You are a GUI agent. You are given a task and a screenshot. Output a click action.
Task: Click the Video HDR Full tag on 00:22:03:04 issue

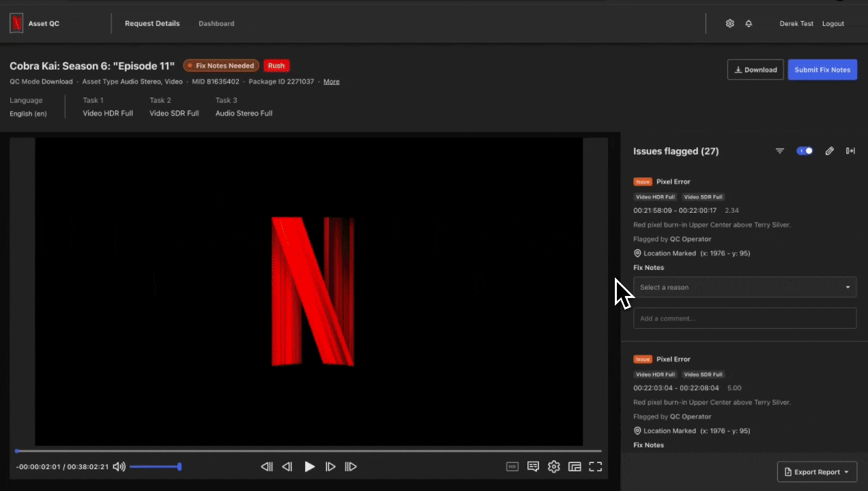(x=656, y=374)
